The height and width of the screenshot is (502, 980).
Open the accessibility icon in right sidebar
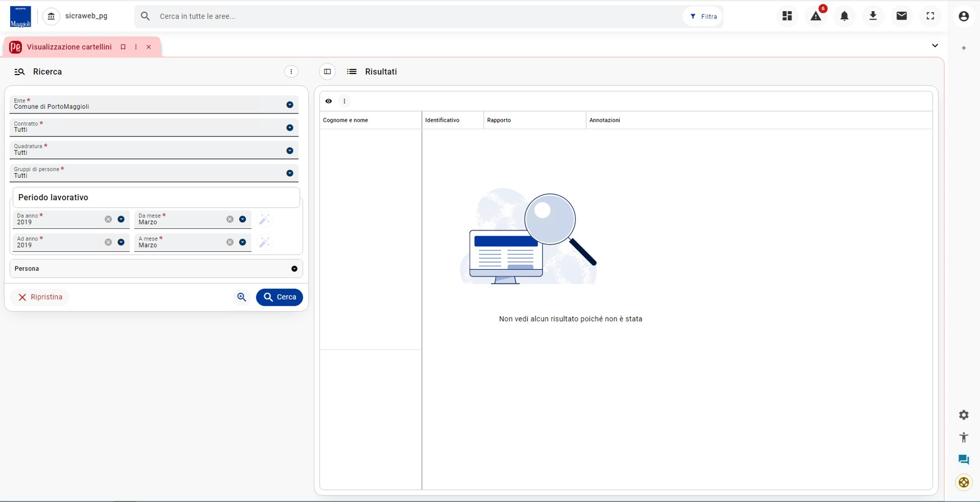[964, 437]
